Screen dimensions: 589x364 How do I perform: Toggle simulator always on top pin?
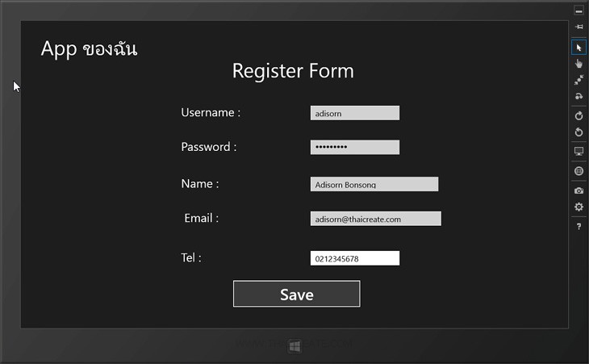579,27
